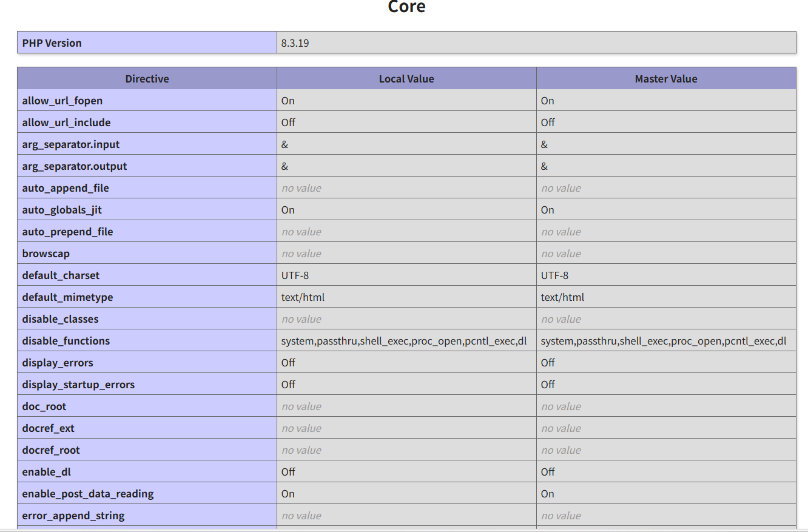Click enable_dl master value Off

[548, 472]
